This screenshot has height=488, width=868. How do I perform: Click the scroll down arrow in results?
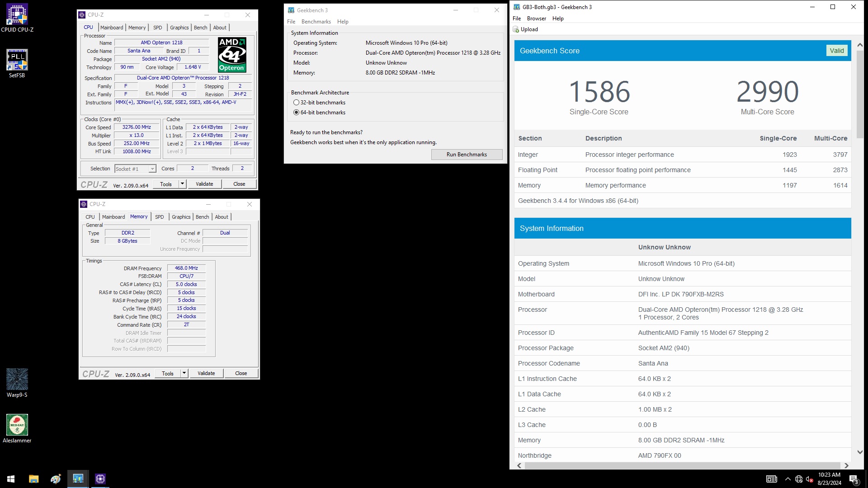859,452
